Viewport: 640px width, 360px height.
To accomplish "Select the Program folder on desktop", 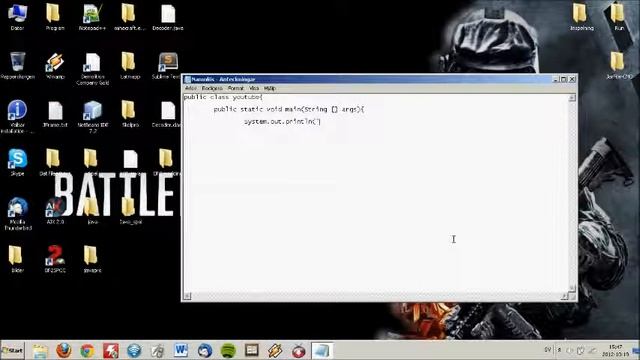I will [x=55, y=17].
